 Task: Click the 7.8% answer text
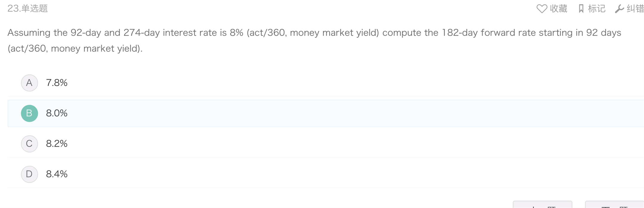pos(57,83)
